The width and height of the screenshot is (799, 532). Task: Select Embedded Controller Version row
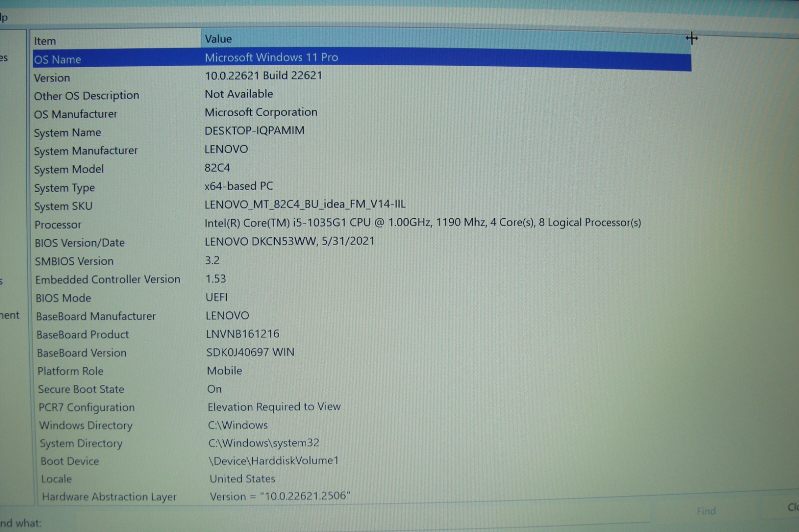pos(108,279)
